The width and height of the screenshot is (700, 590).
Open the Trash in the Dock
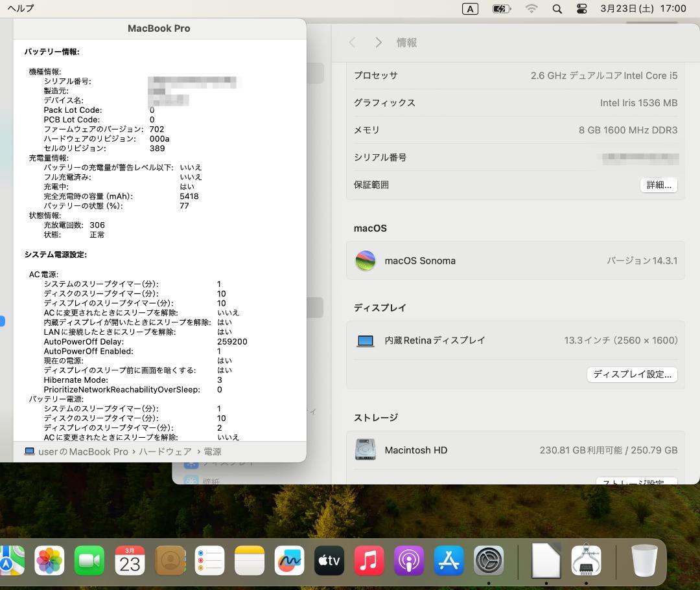[x=644, y=561]
